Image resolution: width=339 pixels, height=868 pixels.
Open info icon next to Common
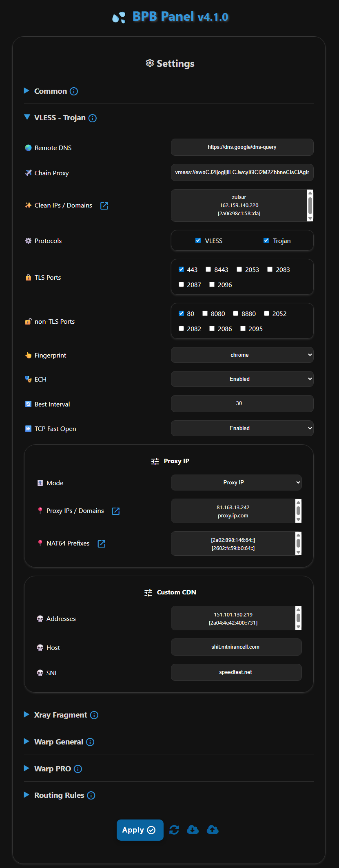(x=74, y=91)
